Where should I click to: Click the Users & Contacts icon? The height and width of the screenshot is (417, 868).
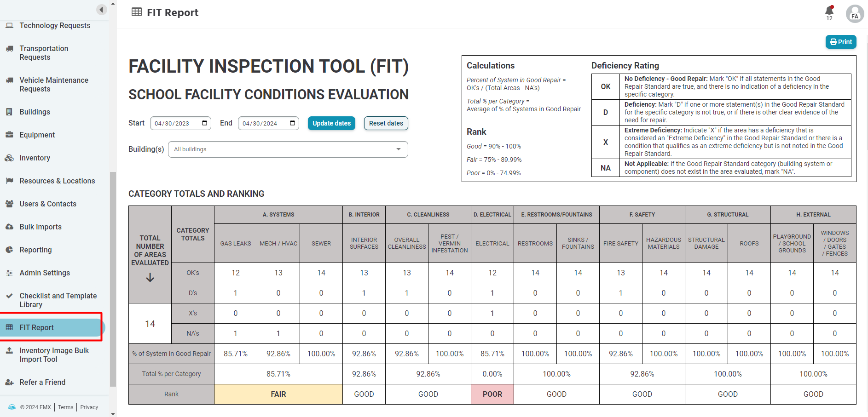point(10,204)
